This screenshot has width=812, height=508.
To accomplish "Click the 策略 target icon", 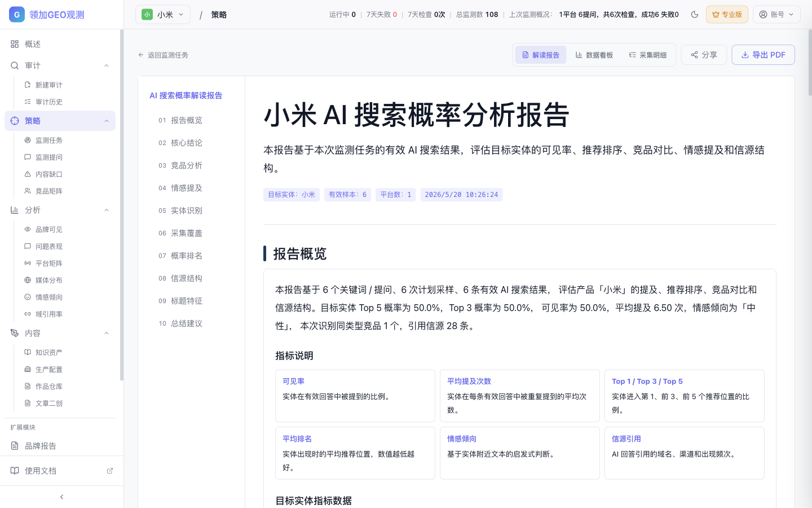I will 15,121.
